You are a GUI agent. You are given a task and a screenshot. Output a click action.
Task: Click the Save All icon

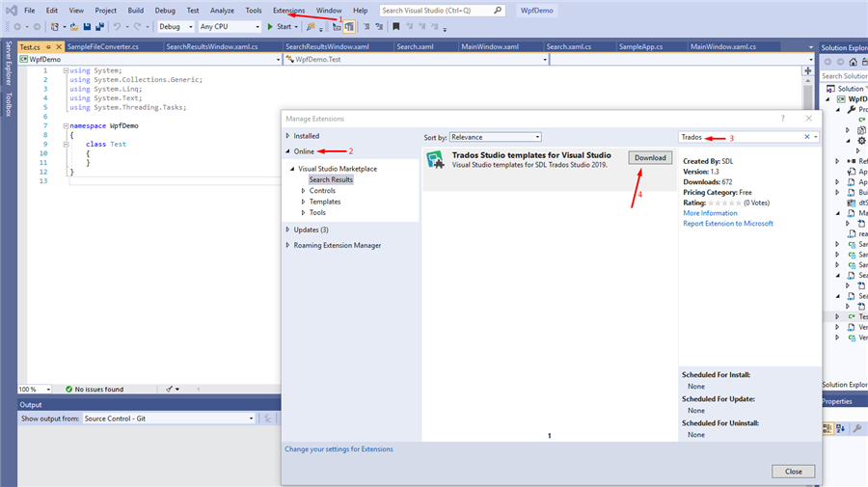click(x=99, y=27)
